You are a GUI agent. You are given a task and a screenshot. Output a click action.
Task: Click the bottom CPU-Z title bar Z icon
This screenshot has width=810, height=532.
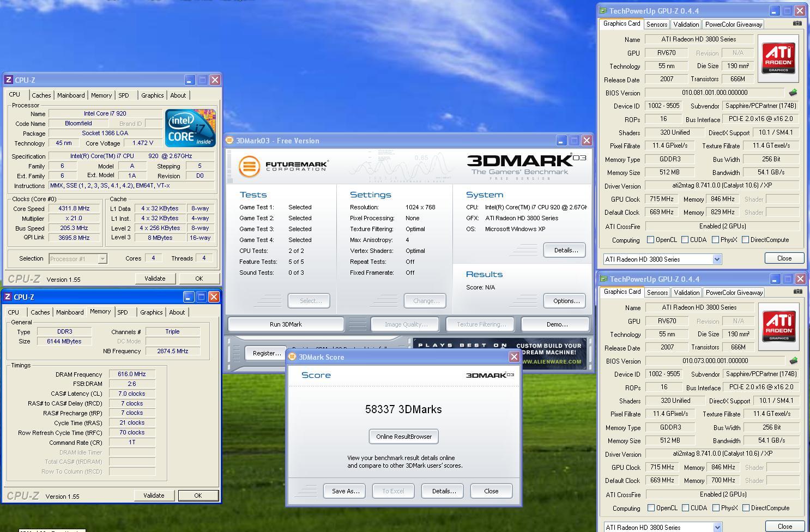point(8,297)
